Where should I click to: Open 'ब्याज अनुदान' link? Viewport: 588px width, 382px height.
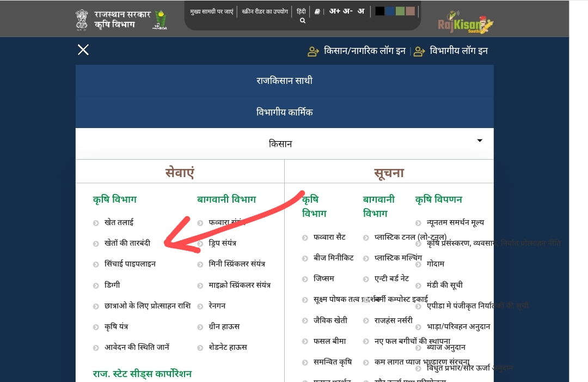(x=446, y=348)
